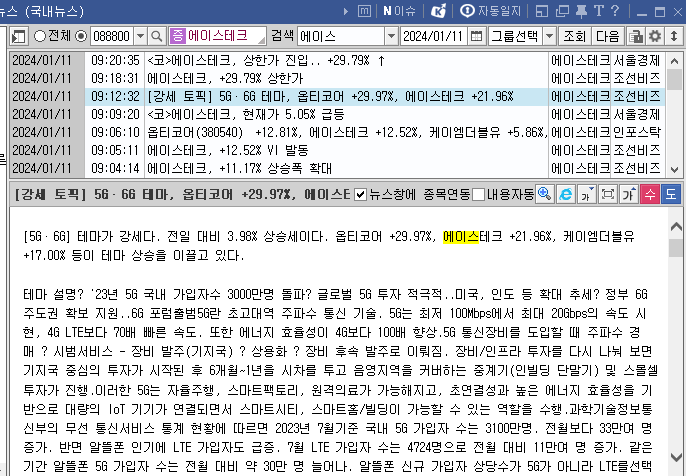Image resolution: width=686 pixels, height=476 pixels.
Task: Click up arrow of article scrollbar
Action: (x=676, y=226)
